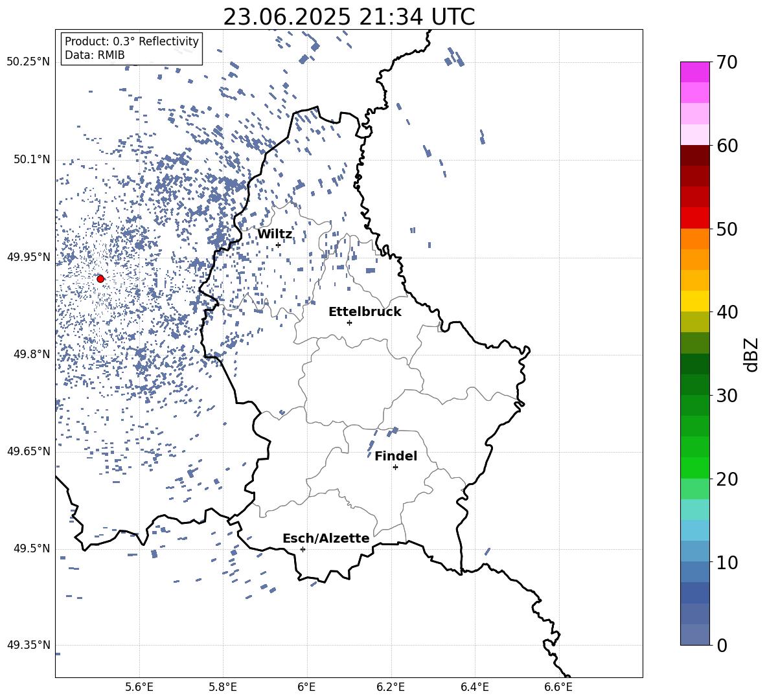Click the 20 colorbar tick label
The height and width of the screenshot is (700, 767).
point(727,479)
